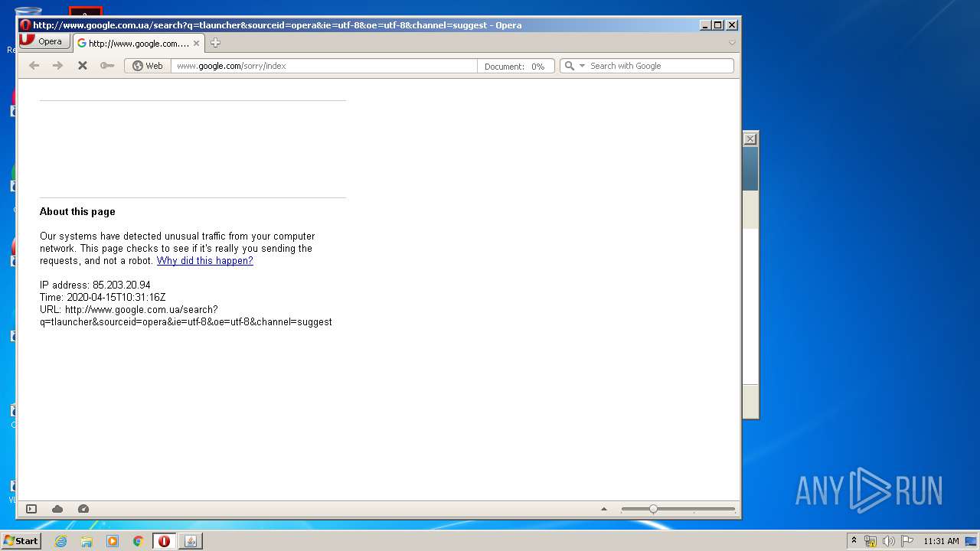Image resolution: width=980 pixels, height=551 pixels.
Task: Open the Opera main menu button
Action: (44, 42)
